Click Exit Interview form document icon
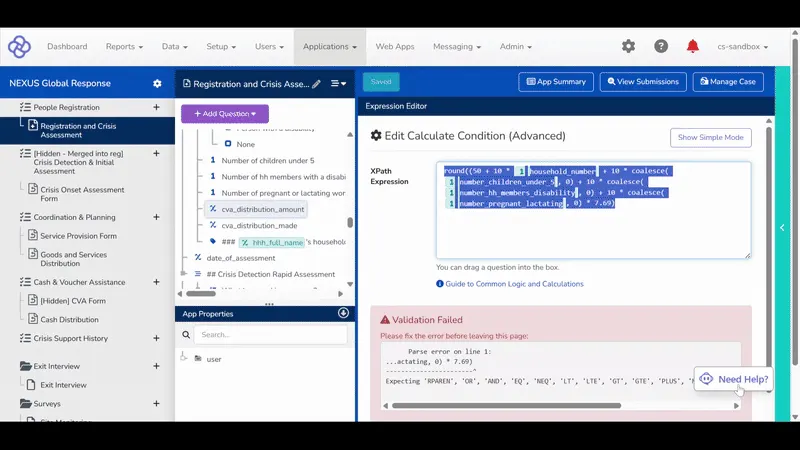Image resolution: width=800 pixels, height=450 pixels. [x=31, y=384]
